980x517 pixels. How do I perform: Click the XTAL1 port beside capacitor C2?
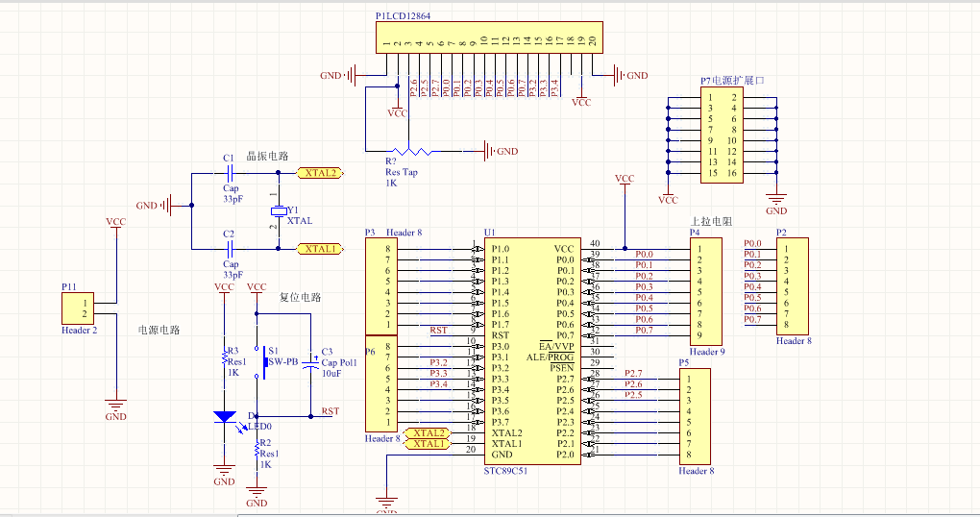coord(320,249)
